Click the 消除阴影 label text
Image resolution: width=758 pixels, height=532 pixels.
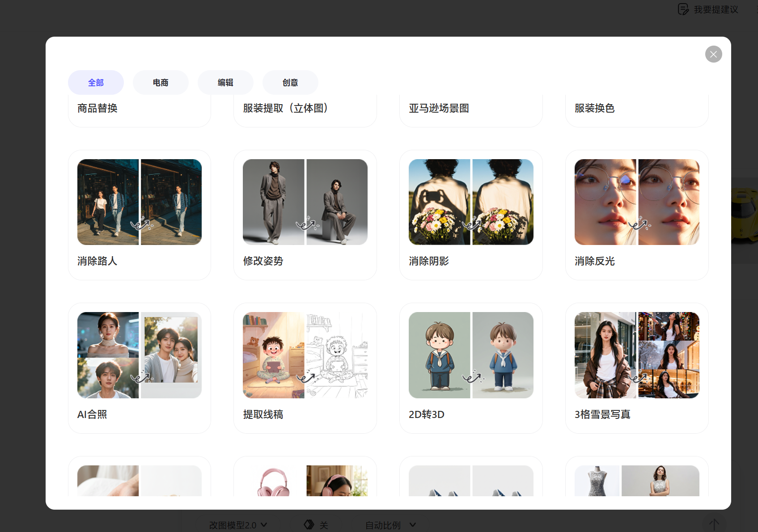429,261
